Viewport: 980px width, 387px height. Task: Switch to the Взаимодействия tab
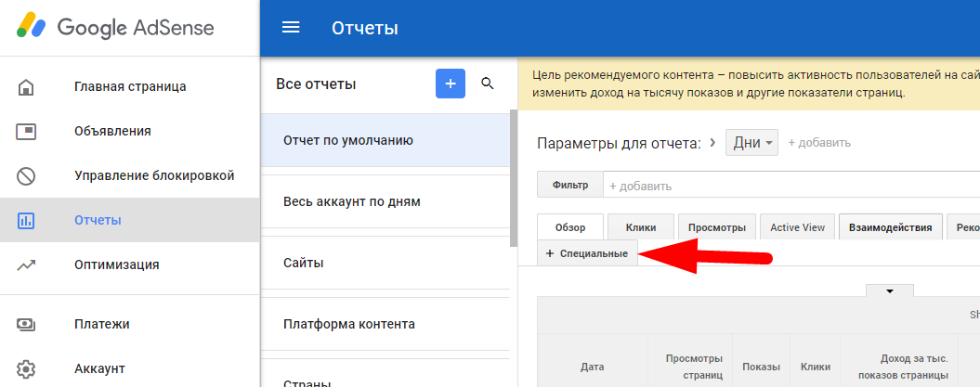pyautogui.click(x=891, y=227)
